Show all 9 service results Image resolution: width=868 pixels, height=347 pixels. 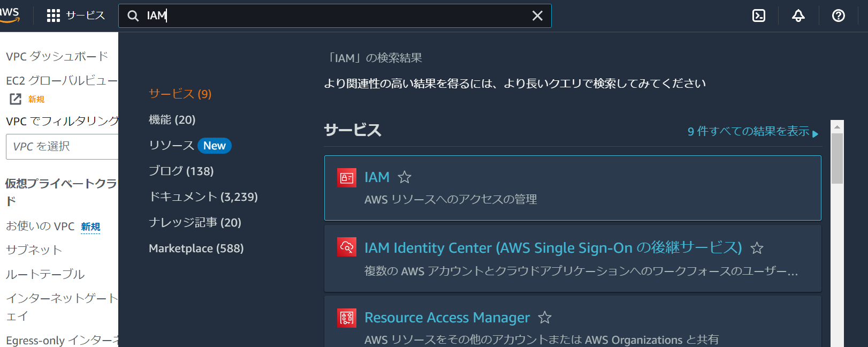753,131
